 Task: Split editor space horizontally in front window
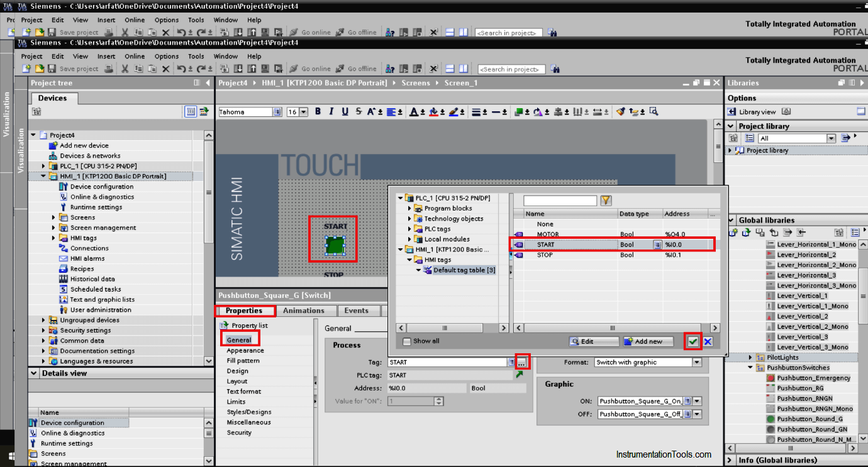[450, 69]
